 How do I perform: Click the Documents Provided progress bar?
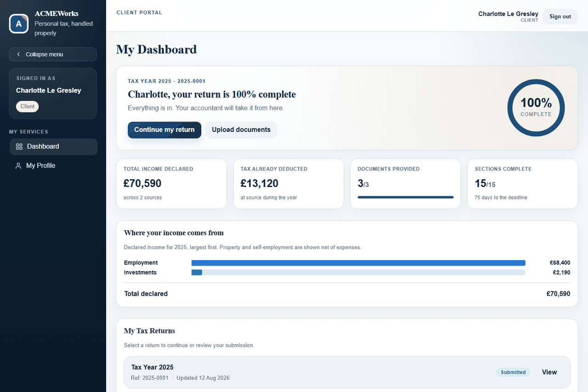(x=406, y=197)
